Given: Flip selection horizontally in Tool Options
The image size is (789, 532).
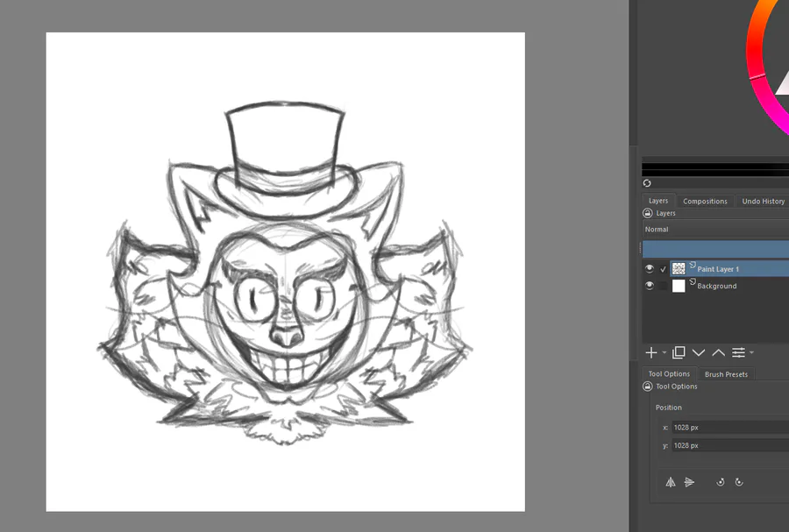Looking at the screenshot, I should tap(671, 482).
